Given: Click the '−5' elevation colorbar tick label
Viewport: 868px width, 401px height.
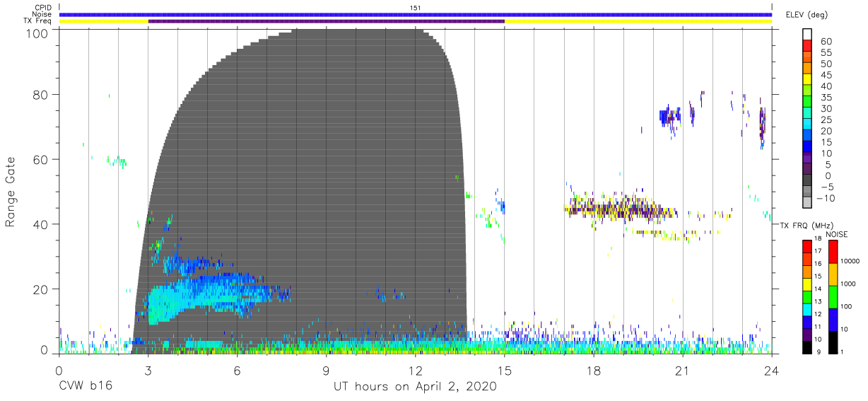Looking at the screenshot, I should pyautogui.click(x=826, y=187).
